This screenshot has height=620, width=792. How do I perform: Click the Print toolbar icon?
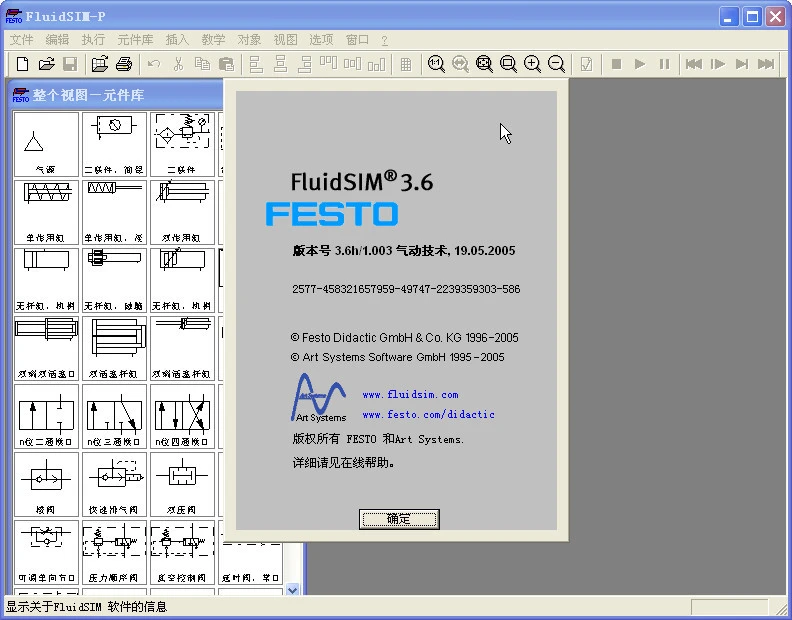(124, 64)
